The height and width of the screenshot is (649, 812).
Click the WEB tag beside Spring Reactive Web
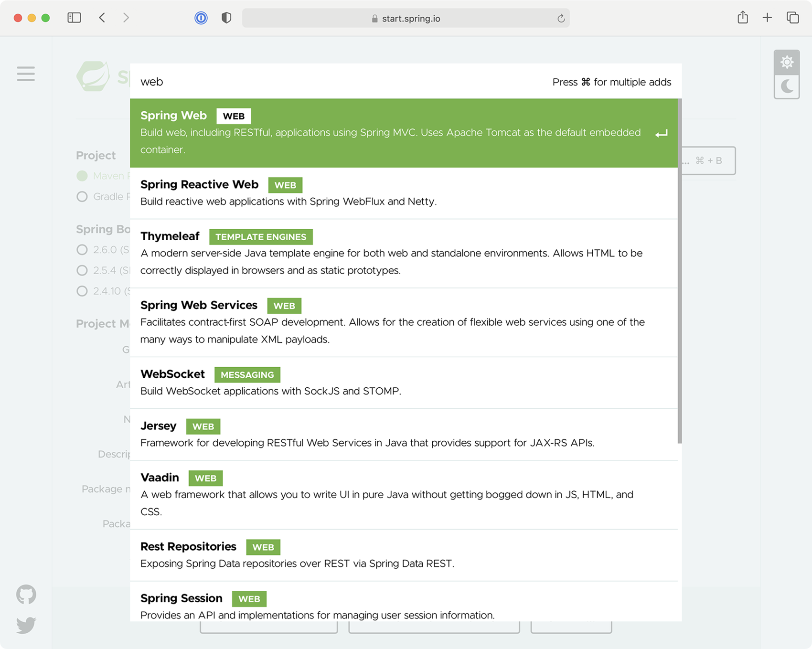click(285, 185)
